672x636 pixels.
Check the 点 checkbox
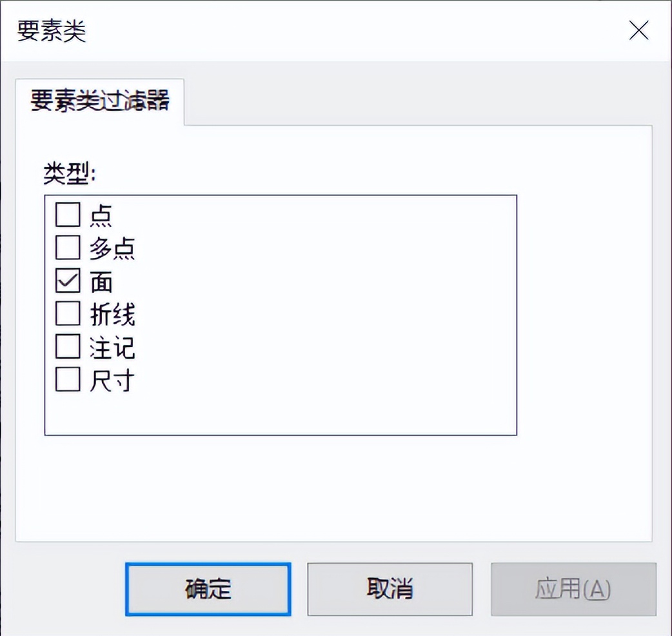(x=66, y=215)
